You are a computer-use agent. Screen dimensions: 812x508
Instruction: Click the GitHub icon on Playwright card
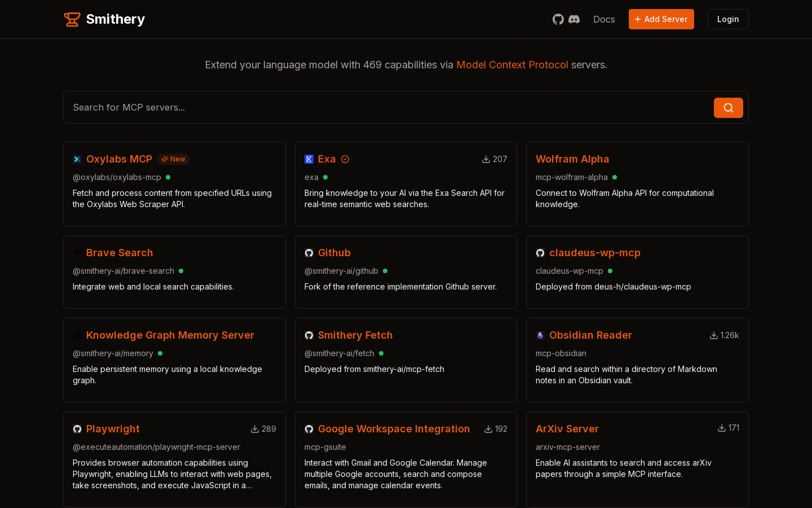click(77, 429)
